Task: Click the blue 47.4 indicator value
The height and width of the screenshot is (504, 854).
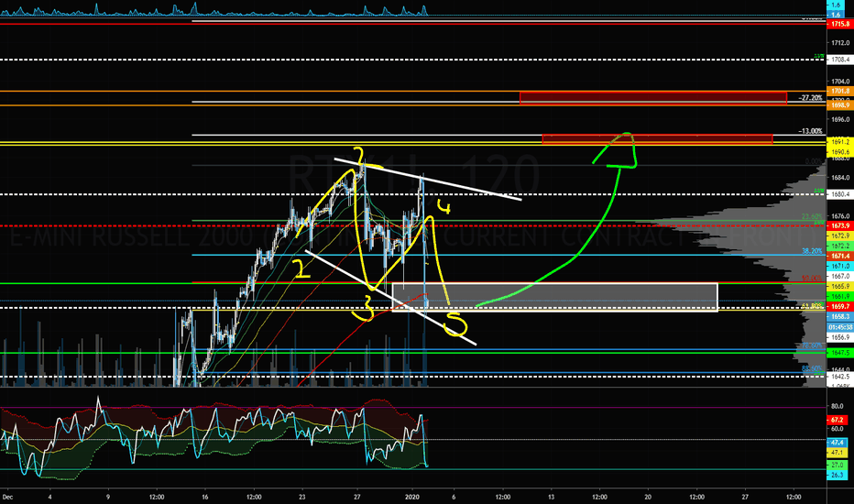Action: coord(838,443)
